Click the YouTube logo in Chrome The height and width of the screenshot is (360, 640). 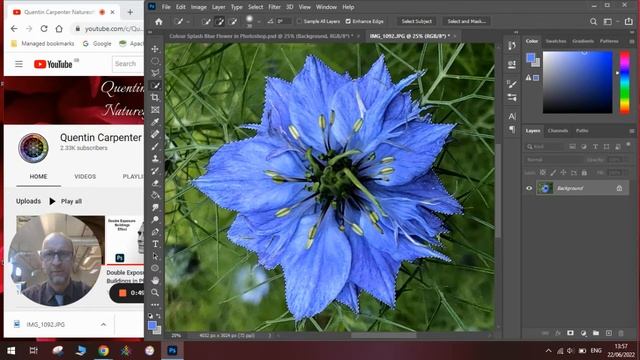click(x=53, y=64)
